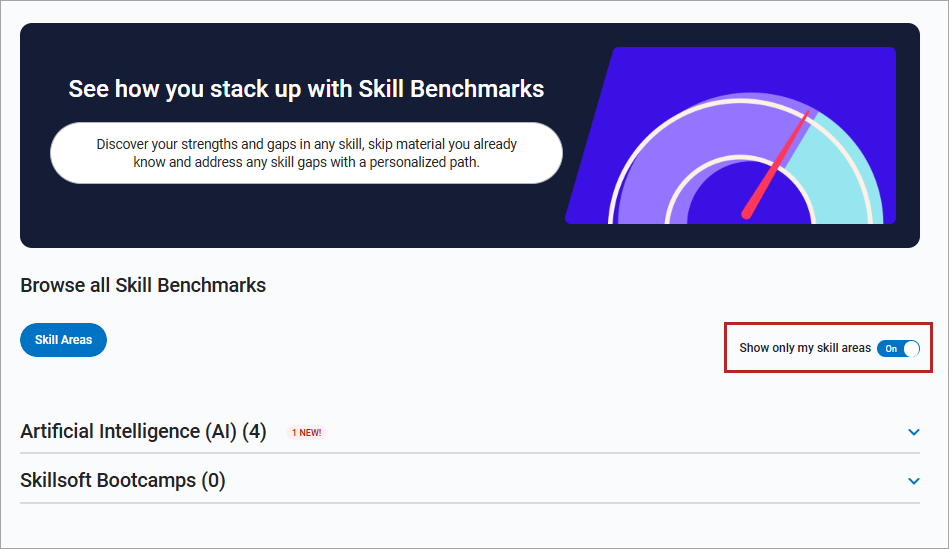Click the Show only my skill areas label
This screenshot has height=549, width=949.
point(805,348)
